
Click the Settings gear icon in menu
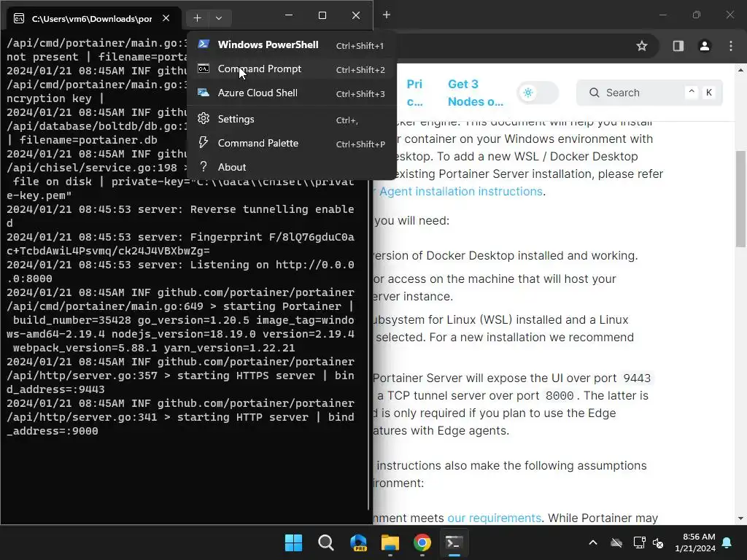pos(204,119)
